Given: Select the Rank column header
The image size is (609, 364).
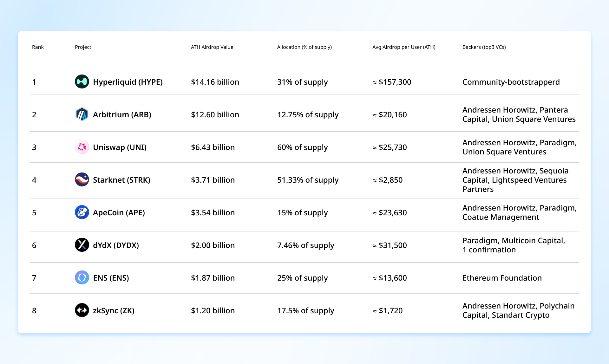Looking at the screenshot, I should tap(38, 47).
